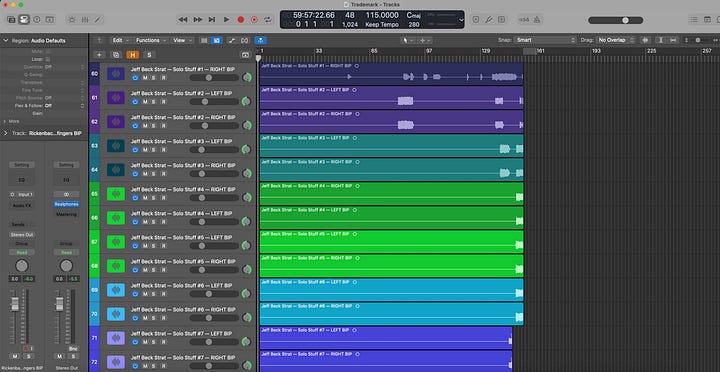Open the Editors scissors icon
Viewport: 720px width, 372px height.
pyautogui.click(x=97, y=20)
